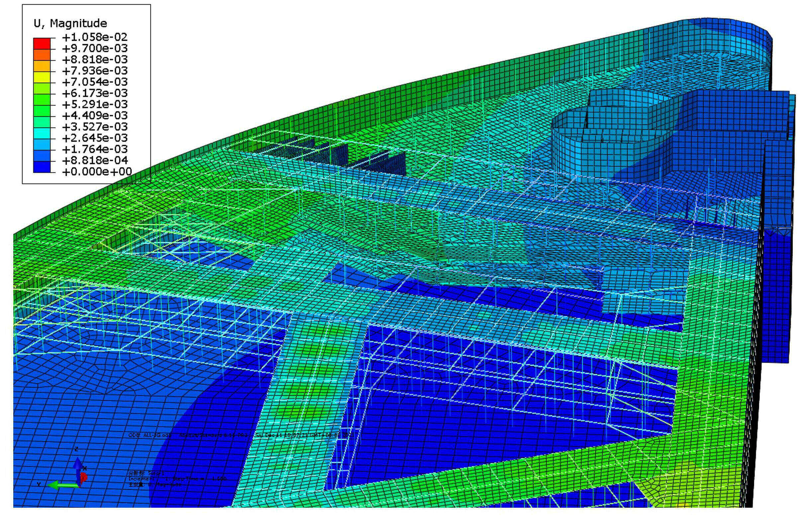Click the primary variable U Magnitude state text
The width and height of the screenshot is (812, 517).
[154, 484]
